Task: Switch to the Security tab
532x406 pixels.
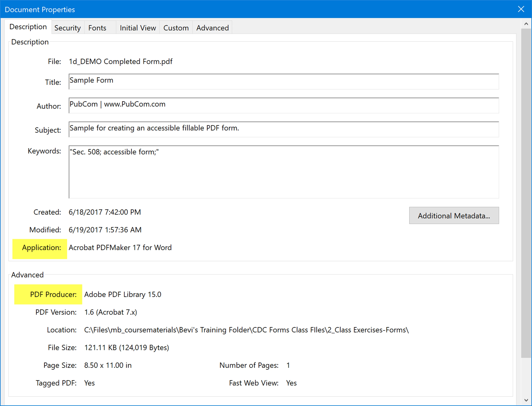Action: point(67,28)
